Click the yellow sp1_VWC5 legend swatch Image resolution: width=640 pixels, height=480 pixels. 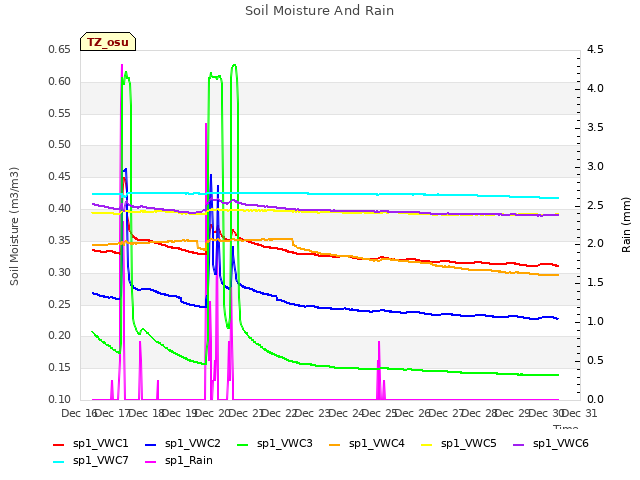[427, 444]
